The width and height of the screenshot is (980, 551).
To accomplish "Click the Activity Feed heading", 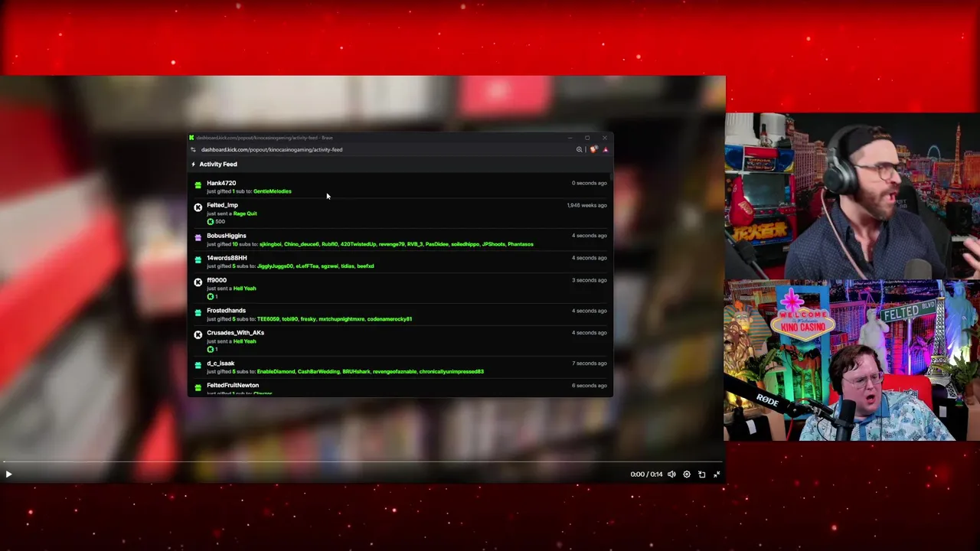I will pos(218,165).
